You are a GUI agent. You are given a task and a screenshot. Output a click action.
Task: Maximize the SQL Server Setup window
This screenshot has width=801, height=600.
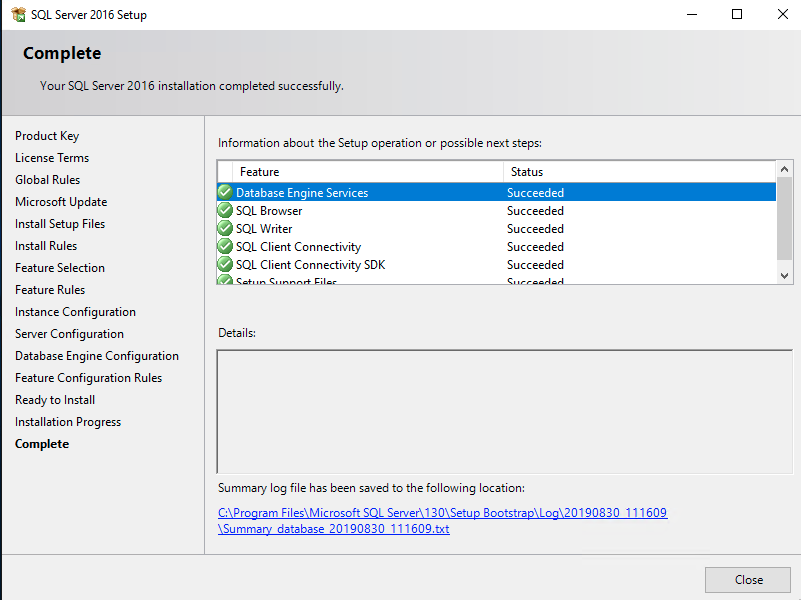(x=737, y=15)
